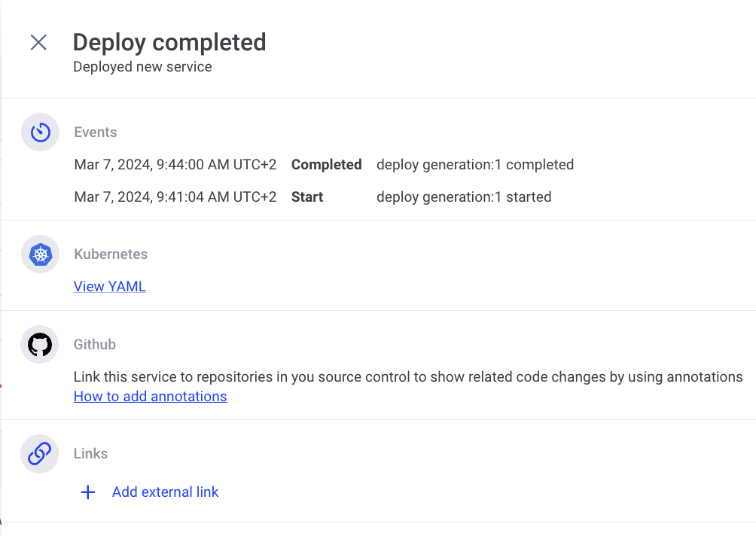Click the Links section heading

tap(90, 454)
